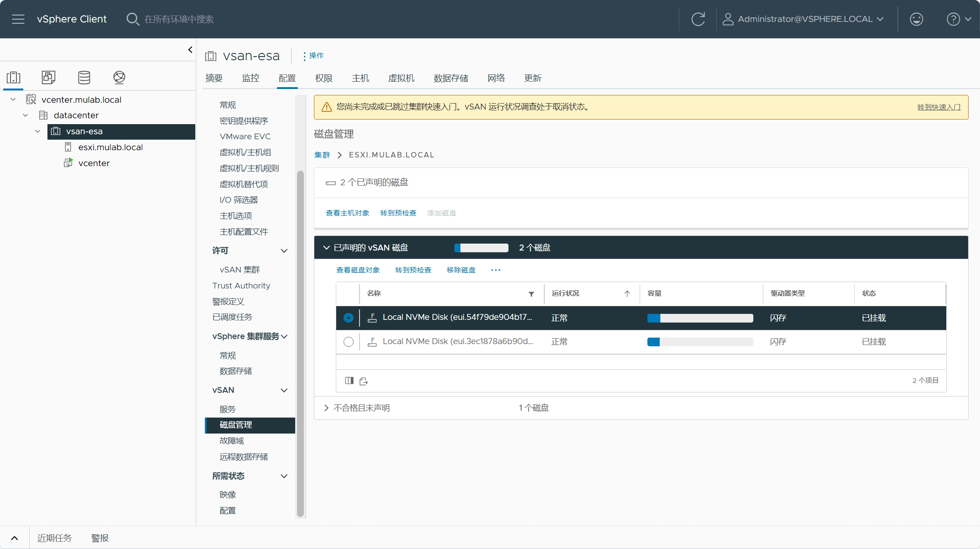Expand the bottom tasks panel

[15, 538]
